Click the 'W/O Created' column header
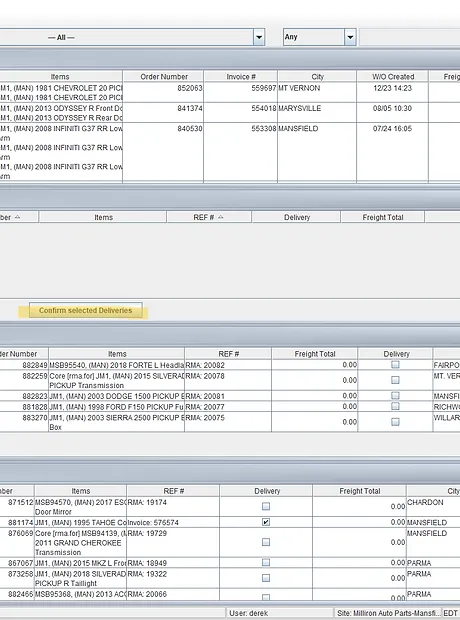The width and height of the screenshot is (460, 620). 392,76
